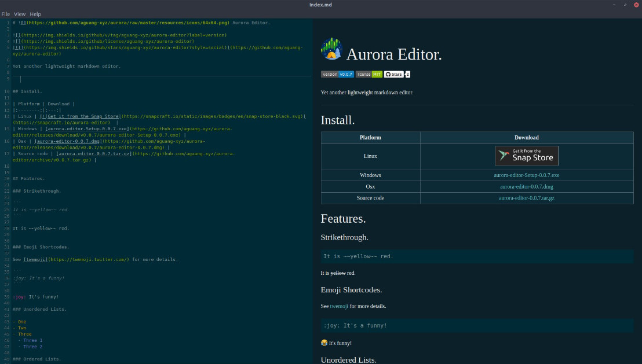Screen dimensions: 642x364
Task: Click the 'Aurora Editor.' title in the preview
Action: [x=394, y=54]
